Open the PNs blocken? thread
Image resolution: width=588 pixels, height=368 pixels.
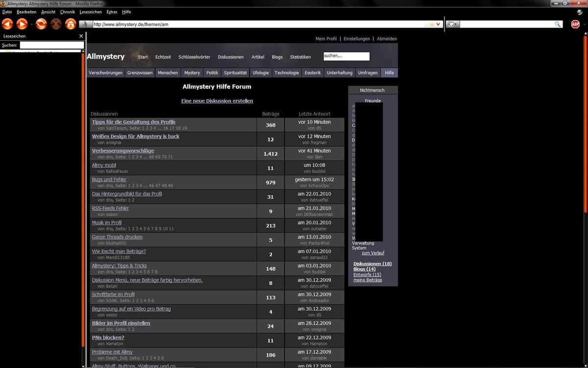pyautogui.click(x=108, y=338)
